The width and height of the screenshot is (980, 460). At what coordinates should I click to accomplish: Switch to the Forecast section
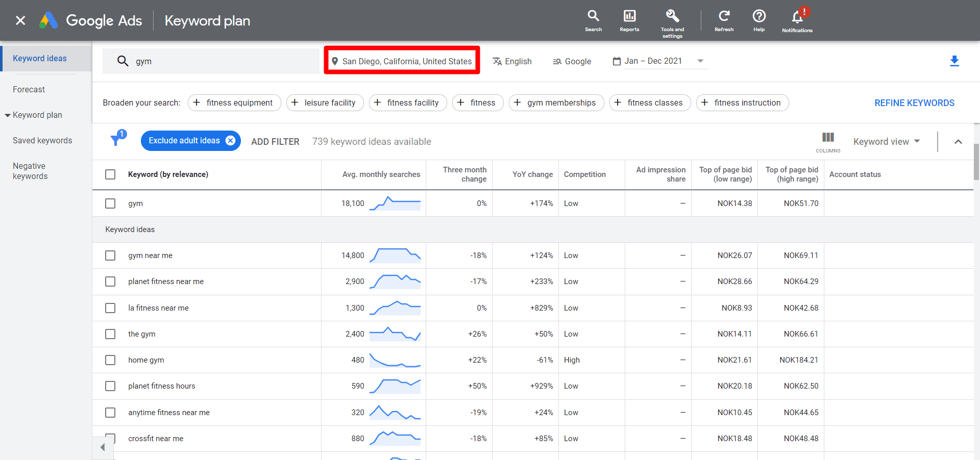pos(29,89)
